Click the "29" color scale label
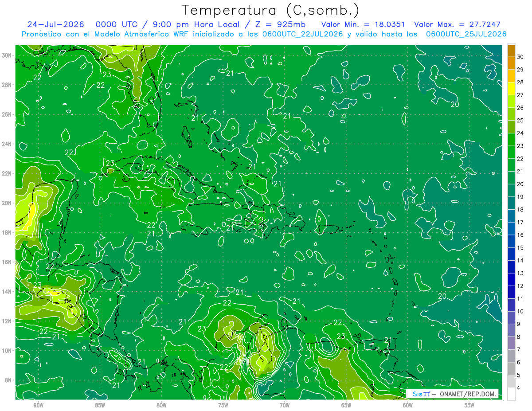532x411 pixels. click(520, 69)
